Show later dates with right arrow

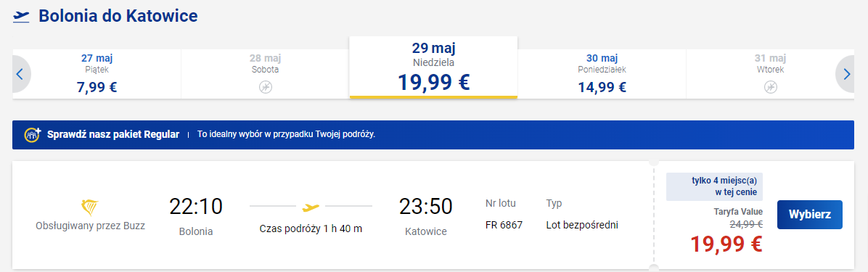(x=846, y=74)
